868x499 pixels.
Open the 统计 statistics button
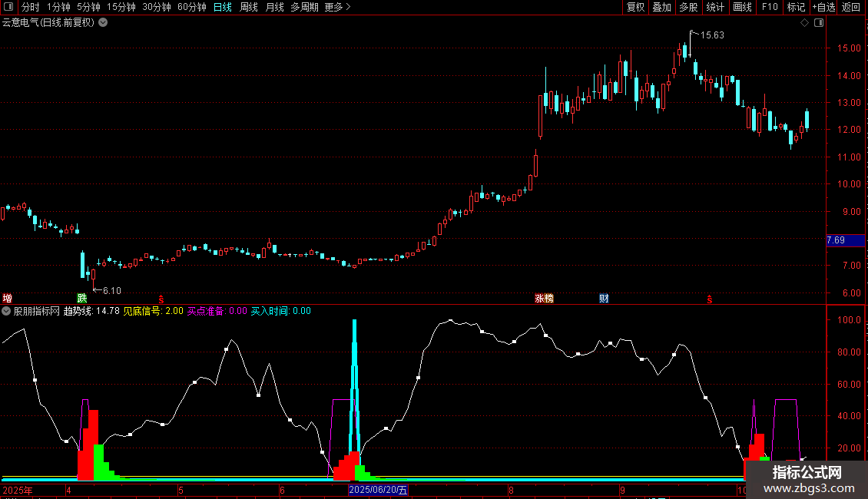click(714, 7)
